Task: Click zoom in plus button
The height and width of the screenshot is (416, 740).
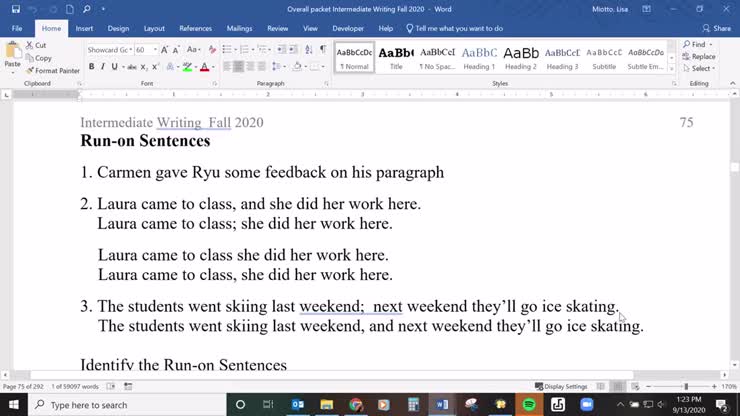Action: (x=714, y=386)
